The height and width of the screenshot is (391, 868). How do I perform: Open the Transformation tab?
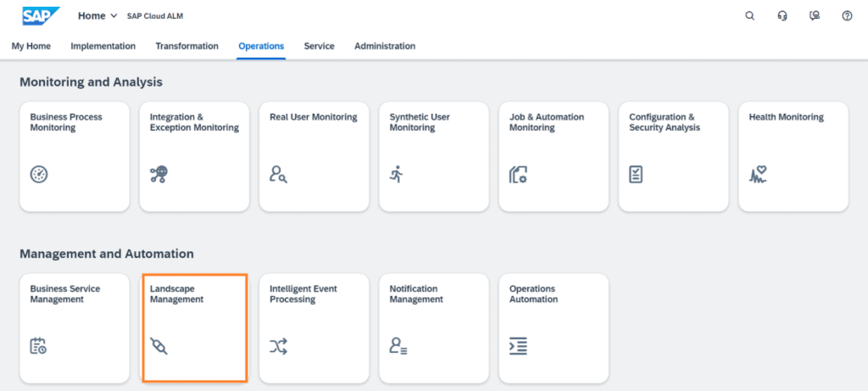click(x=187, y=46)
